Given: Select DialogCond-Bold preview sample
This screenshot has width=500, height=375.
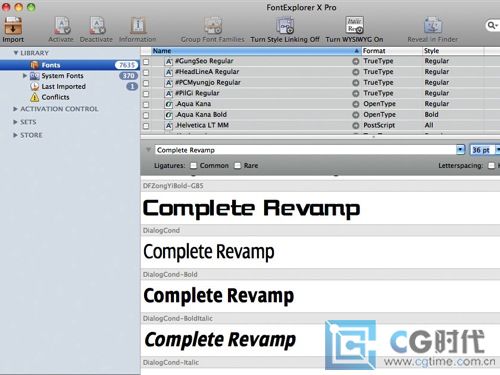Looking at the screenshot, I should click(x=219, y=296).
